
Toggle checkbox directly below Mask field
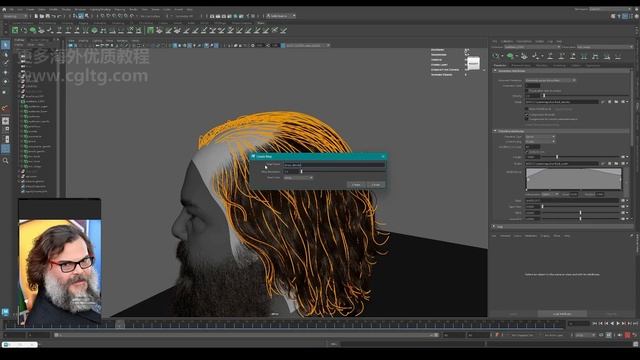(527, 109)
